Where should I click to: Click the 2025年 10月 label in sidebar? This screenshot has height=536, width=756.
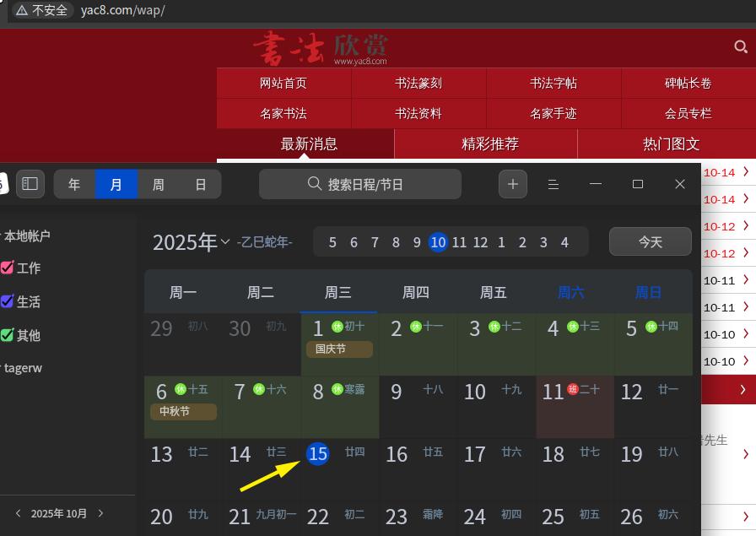point(59,513)
